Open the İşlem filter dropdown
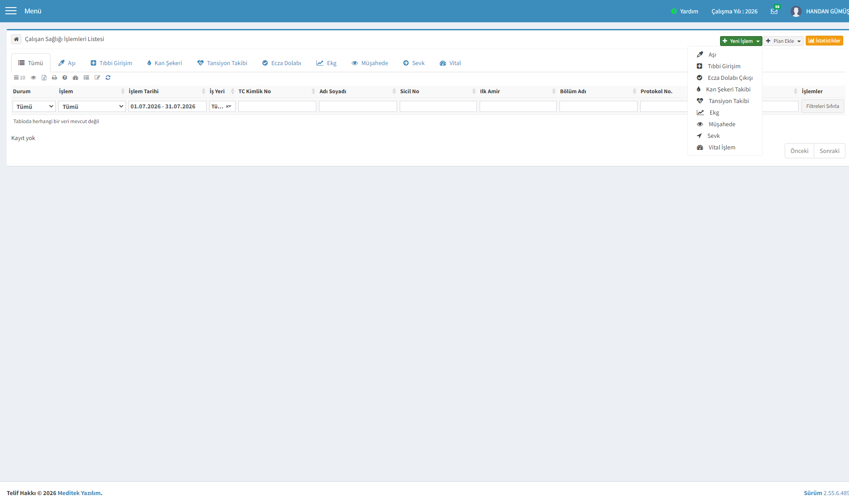This screenshot has height=504, width=849. click(92, 107)
